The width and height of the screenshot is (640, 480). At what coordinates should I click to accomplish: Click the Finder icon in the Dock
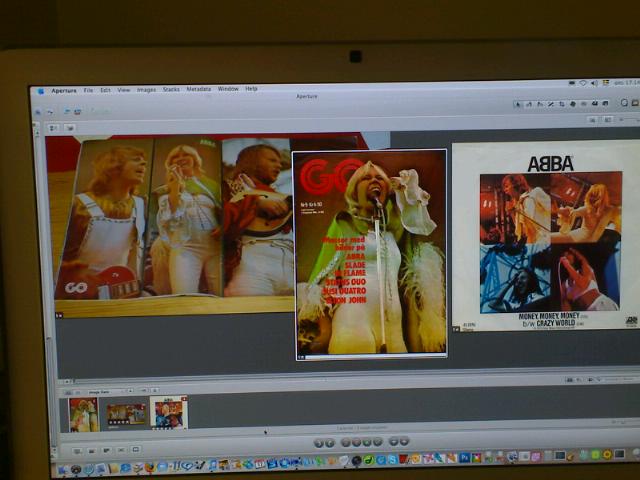point(63,469)
